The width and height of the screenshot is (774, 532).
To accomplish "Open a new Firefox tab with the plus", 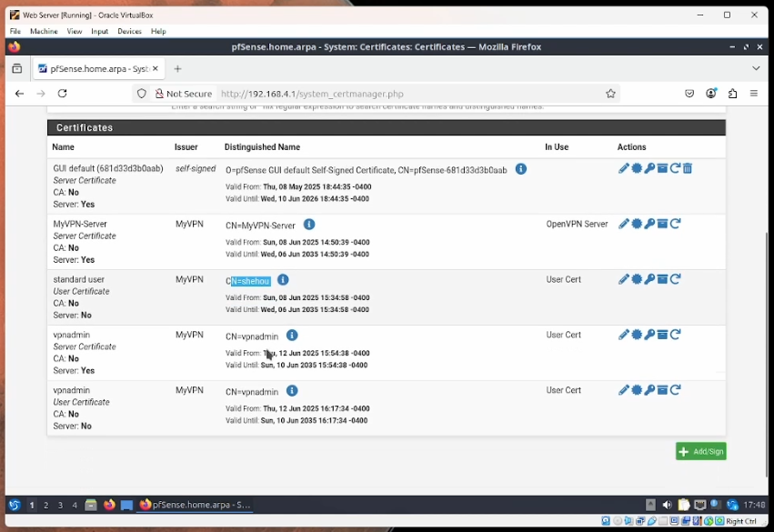I will 177,68.
